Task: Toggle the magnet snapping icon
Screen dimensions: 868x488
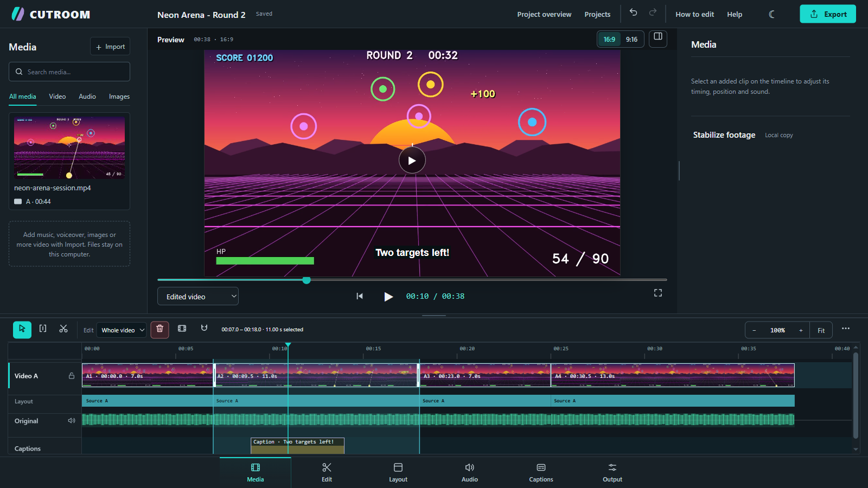Action: [x=204, y=329]
